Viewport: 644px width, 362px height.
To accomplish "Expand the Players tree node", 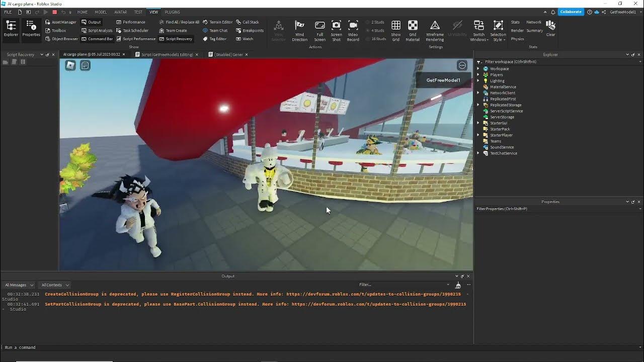I will tap(478, 75).
